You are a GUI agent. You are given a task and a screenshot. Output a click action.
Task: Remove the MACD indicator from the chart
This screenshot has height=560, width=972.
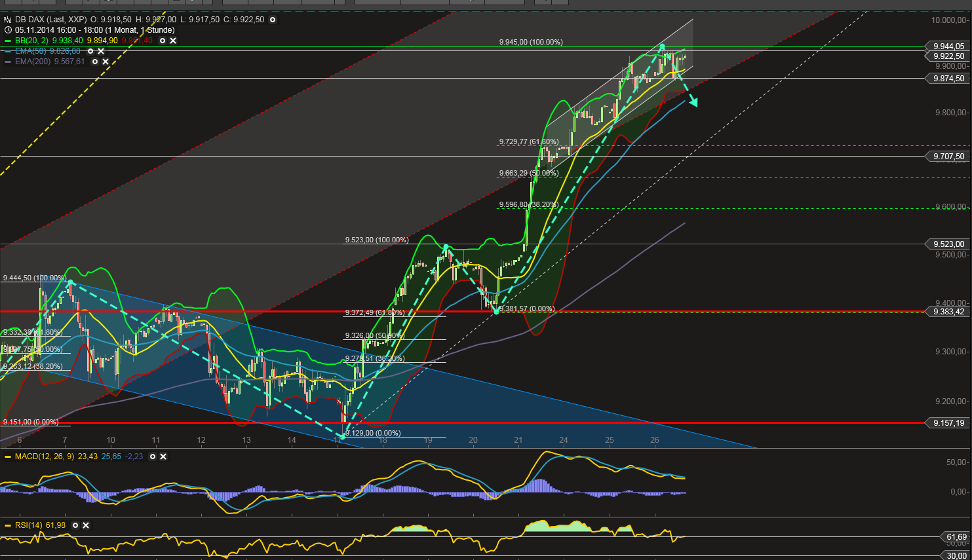163,457
